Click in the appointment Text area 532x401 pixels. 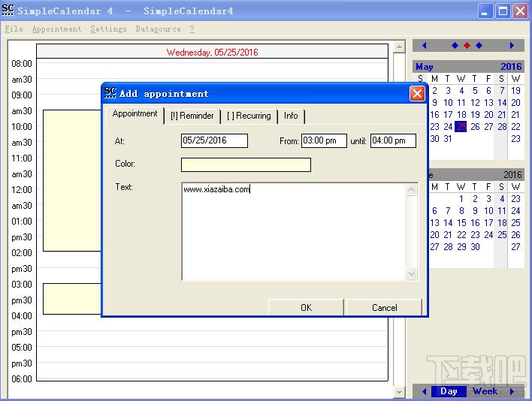(x=294, y=232)
